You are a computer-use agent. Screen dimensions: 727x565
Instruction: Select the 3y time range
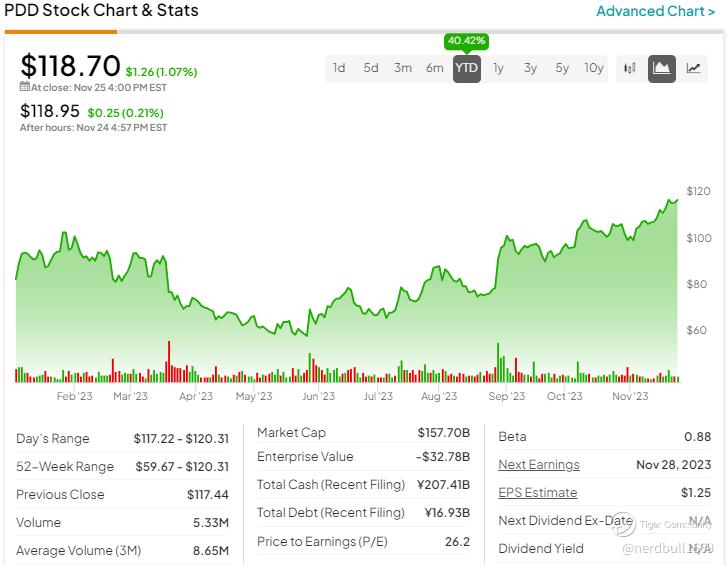tap(530, 68)
